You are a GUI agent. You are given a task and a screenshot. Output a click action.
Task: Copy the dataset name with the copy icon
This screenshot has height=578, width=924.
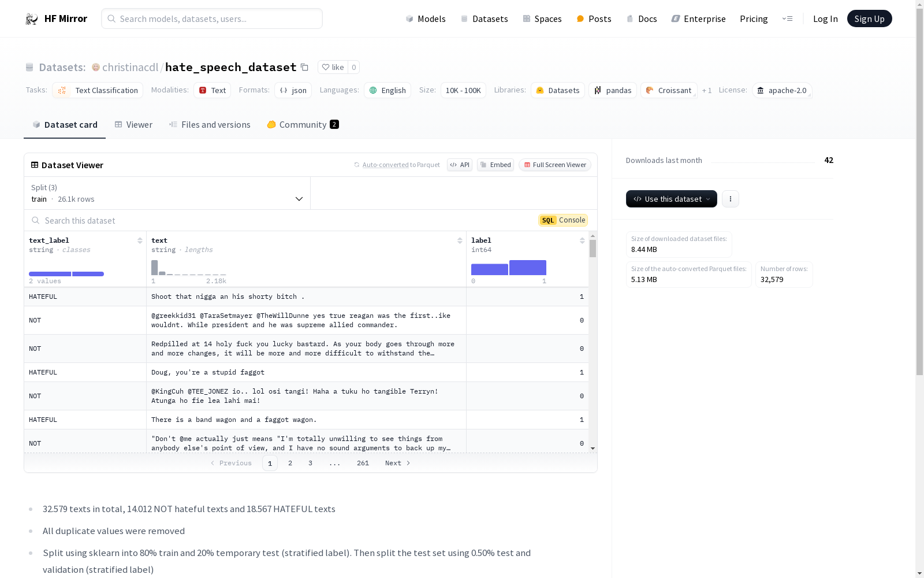(x=304, y=68)
